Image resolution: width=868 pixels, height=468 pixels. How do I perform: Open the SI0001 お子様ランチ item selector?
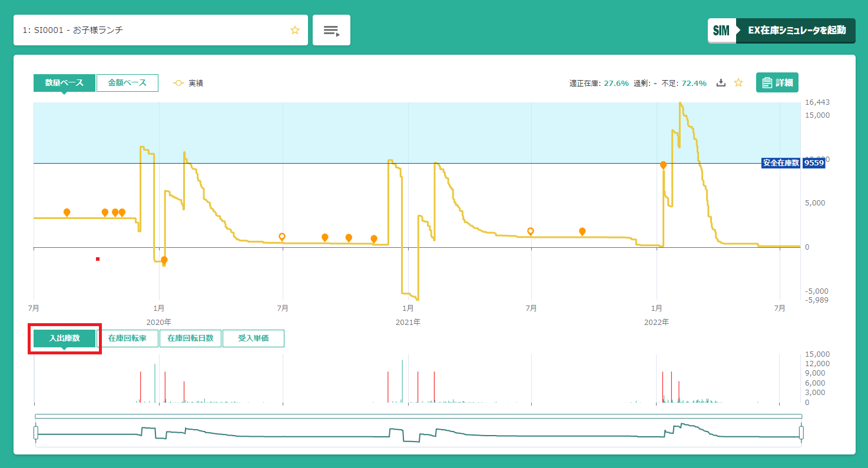[x=153, y=30]
